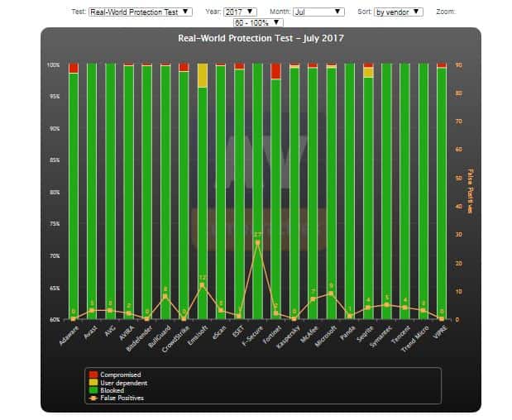Click the Emsisoft vendor label
This screenshot has width=512, height=420.
pos(198,335)
